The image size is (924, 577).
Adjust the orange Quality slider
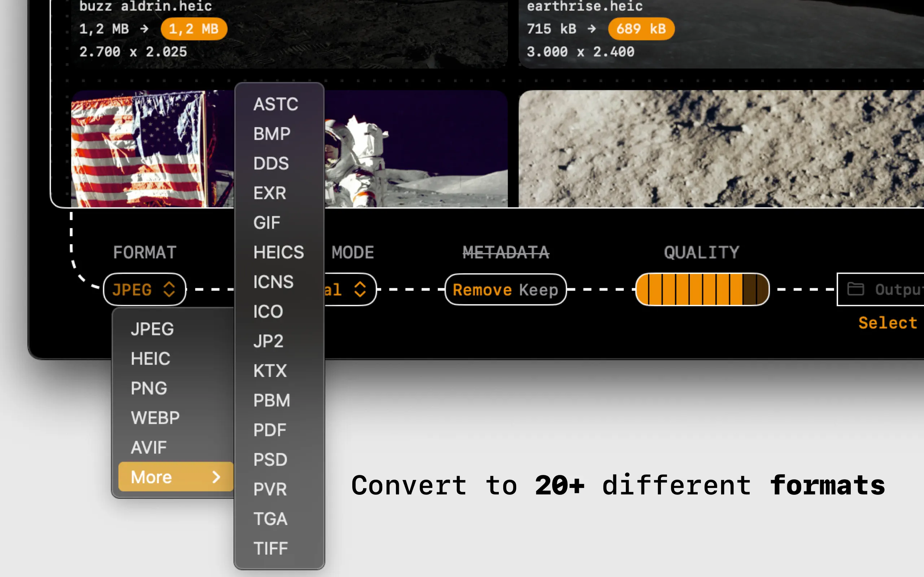coord(702,289)
